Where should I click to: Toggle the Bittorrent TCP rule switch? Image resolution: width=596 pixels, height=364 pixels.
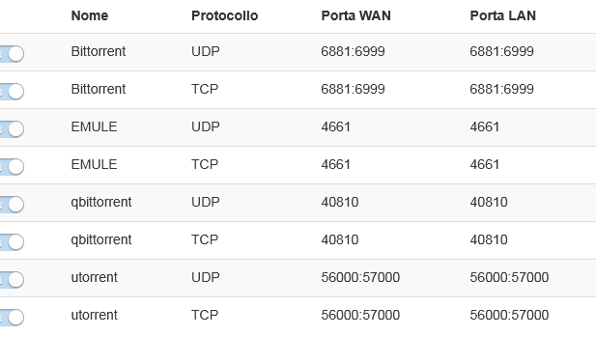tap(12, 91)
